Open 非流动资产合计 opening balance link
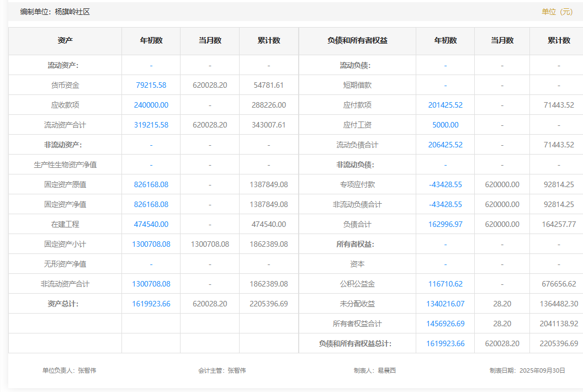Image resolution: width=583 pixels, height=392 pixels. pos(151,284)
